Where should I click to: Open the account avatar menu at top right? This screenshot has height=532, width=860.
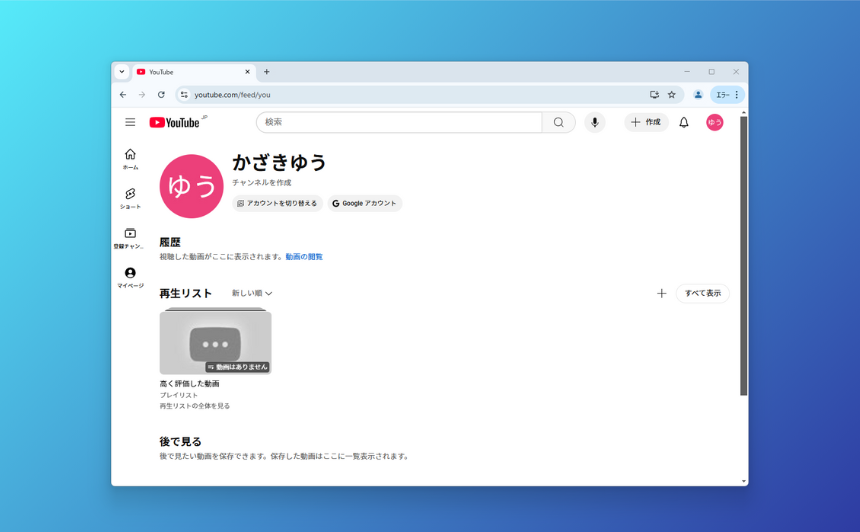[714, 122]
